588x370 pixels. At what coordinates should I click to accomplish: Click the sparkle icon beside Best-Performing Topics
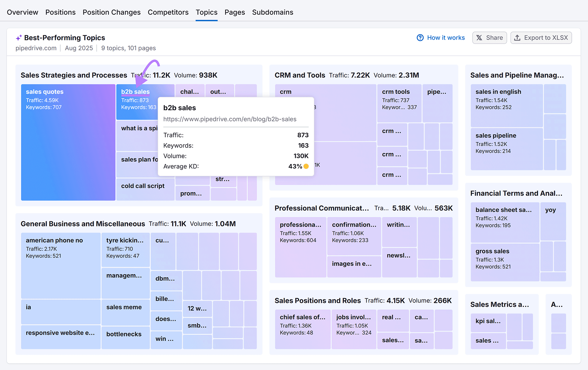[x=19, y=37]
